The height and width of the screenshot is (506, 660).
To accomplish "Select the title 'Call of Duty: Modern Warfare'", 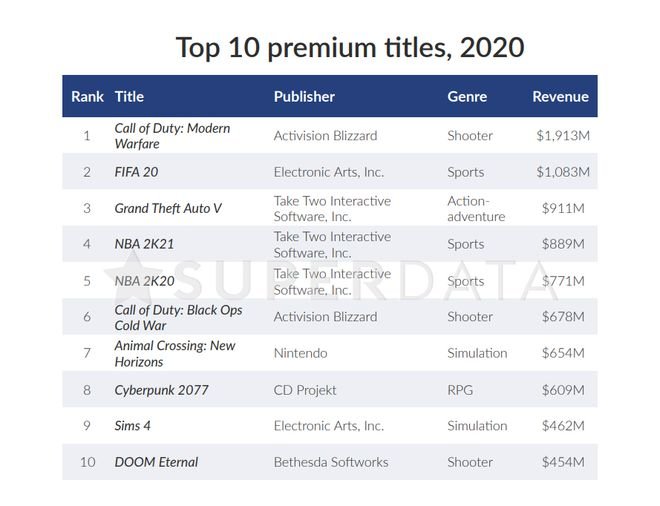I will tap(172, 136).
